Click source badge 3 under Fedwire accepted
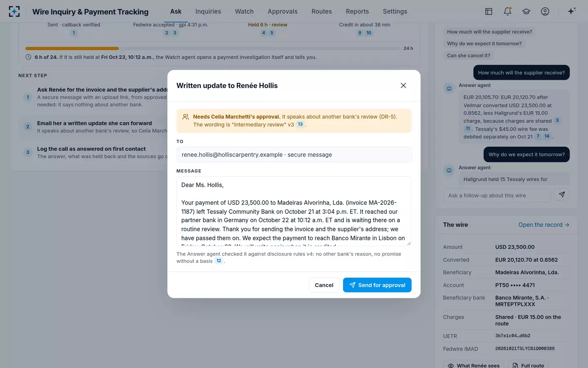588x368 pixels. 175,33
